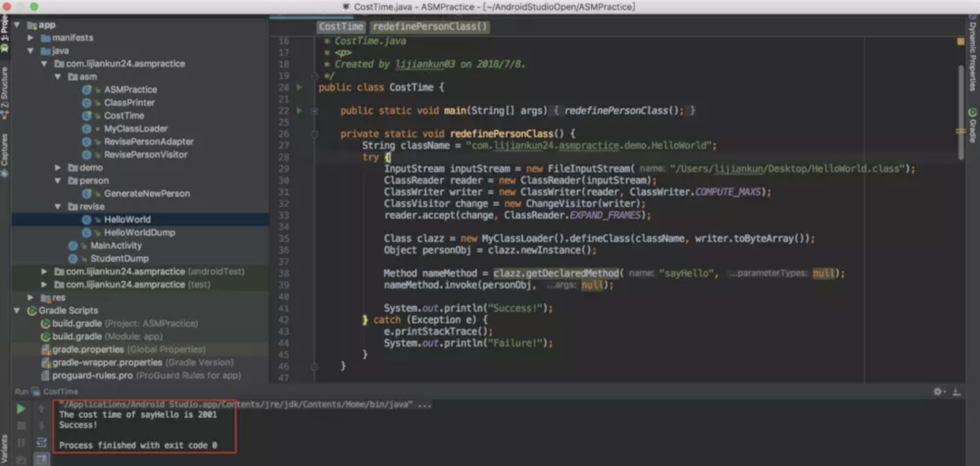The height and width of the screenshot is (466, 980).
Task: Open the Structure tool window tab
Action: point(5,92)
